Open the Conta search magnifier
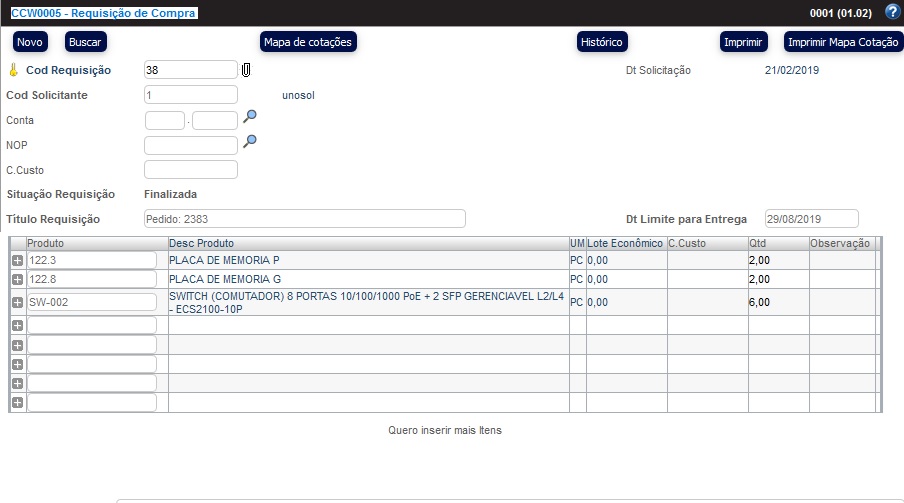This screenshot has width=904, height=503. [250, 116]
